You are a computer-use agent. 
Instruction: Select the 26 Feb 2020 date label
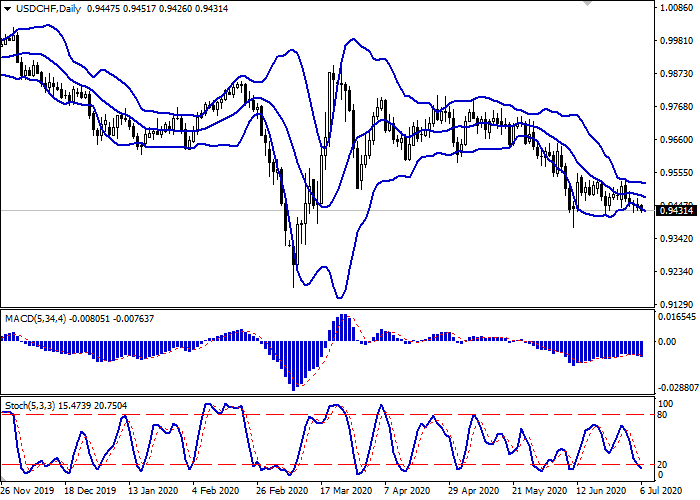[x=281, y=491]
